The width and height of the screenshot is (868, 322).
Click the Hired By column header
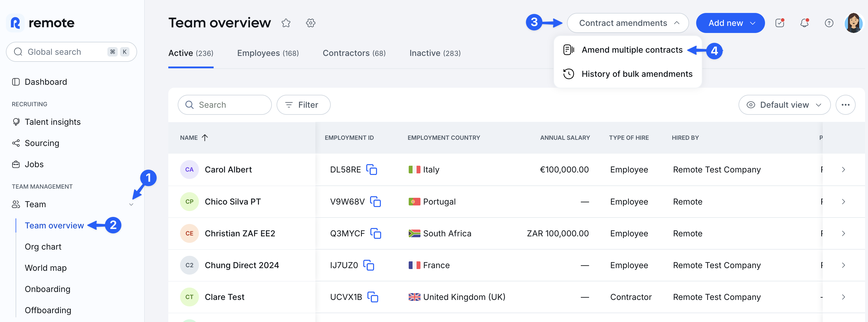[685, 137]
